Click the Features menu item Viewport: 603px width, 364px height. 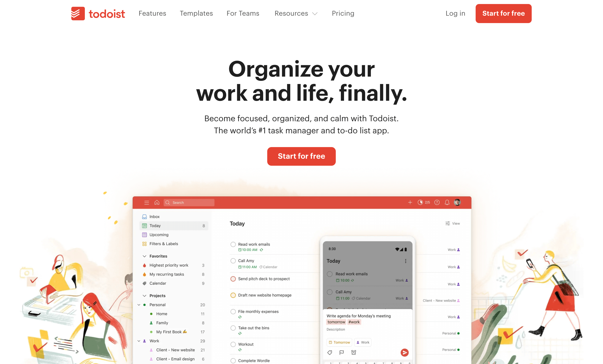coord(152,13)
